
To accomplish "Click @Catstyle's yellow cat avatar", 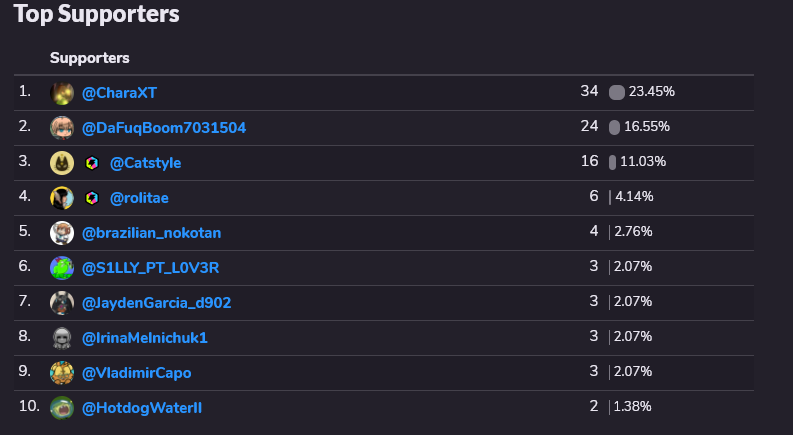I will coord(62,163).
